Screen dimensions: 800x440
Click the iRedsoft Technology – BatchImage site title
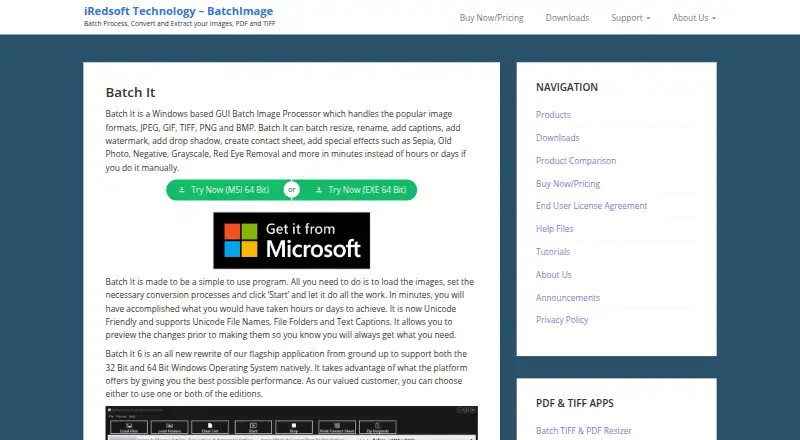pos(179,11)
